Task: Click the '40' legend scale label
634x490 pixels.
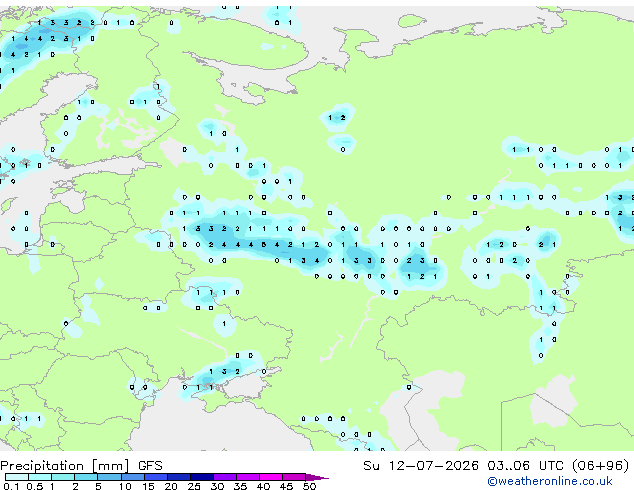Action: 263,486
